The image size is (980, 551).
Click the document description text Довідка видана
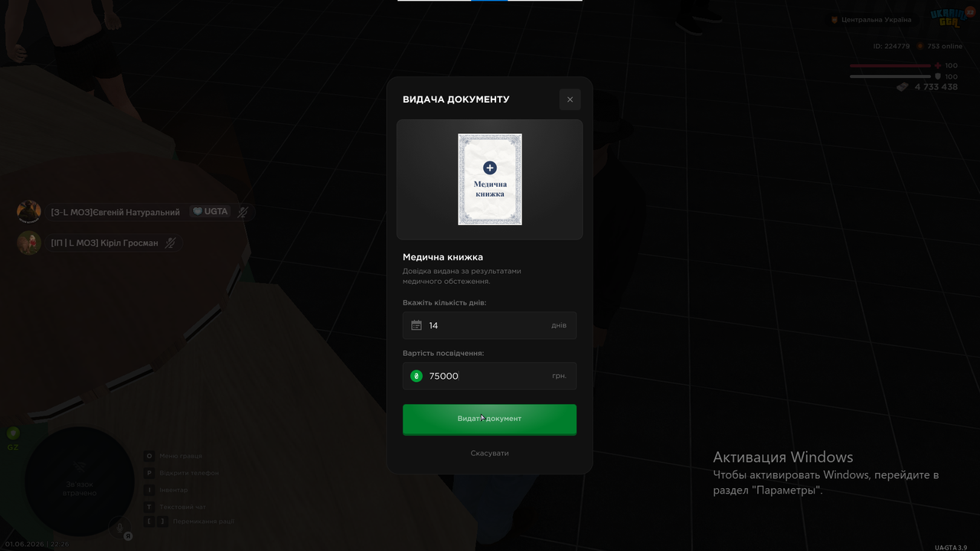click(x=462, y=276)
